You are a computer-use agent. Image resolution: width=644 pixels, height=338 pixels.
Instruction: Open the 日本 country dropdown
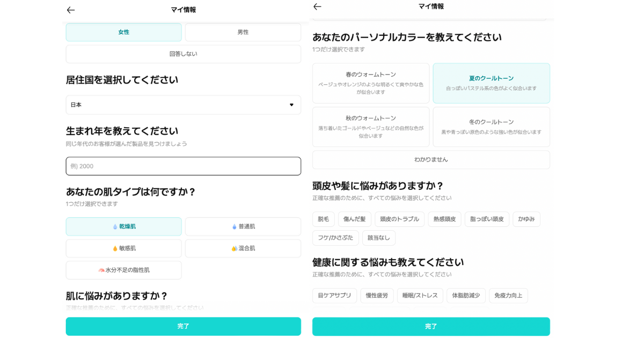click(183, 105)
